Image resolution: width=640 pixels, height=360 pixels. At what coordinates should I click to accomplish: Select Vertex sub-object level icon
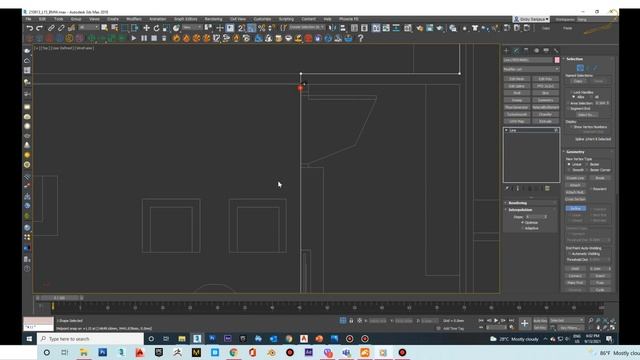(580, 68)
